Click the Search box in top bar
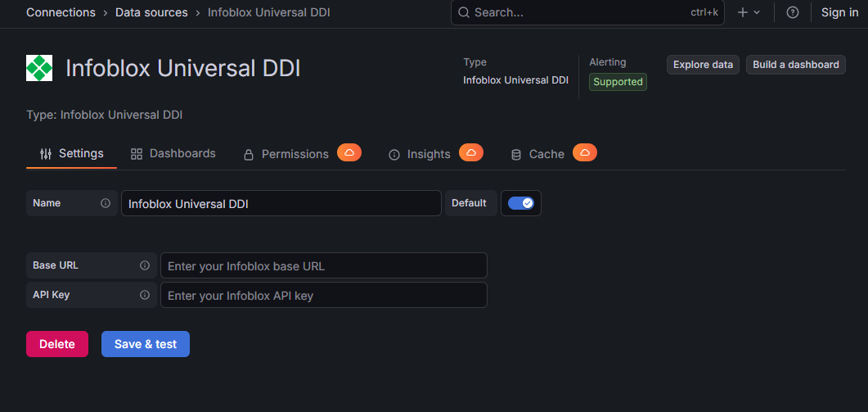 [587, 12]
